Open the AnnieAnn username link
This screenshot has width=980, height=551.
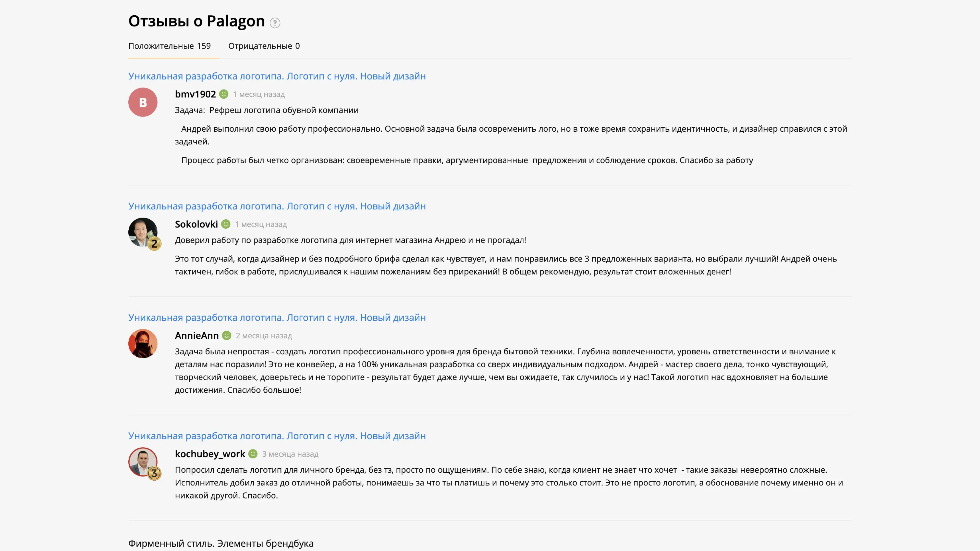click(197, 335)
